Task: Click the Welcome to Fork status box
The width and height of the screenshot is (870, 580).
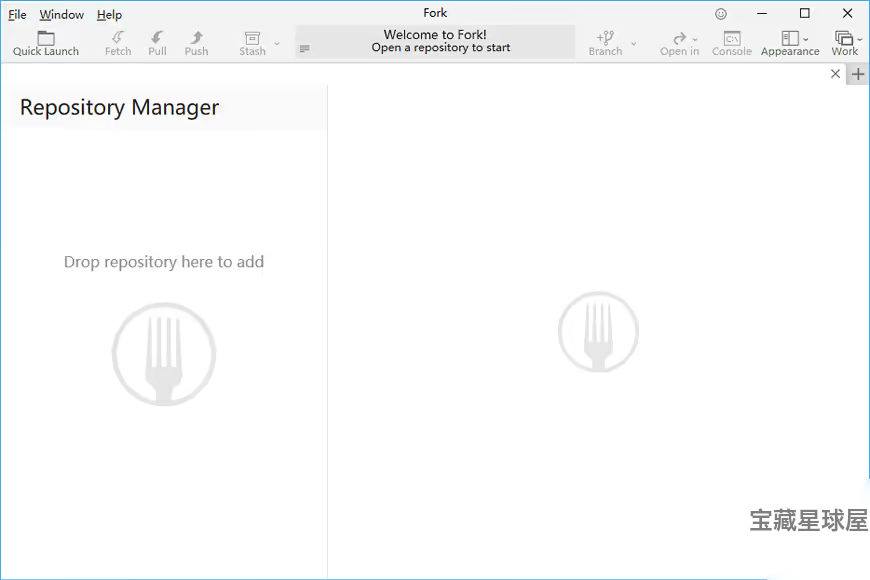Action: pos(436,42)
